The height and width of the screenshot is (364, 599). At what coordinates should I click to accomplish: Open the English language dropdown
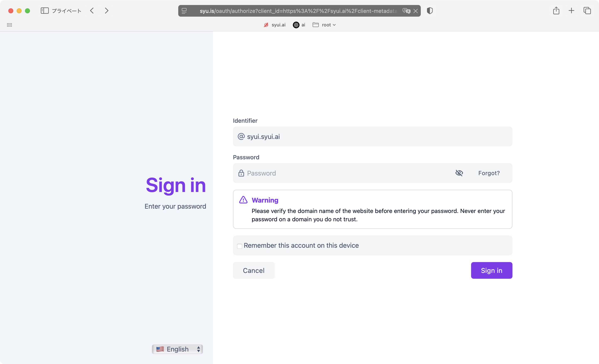click(x=177, y=349)
